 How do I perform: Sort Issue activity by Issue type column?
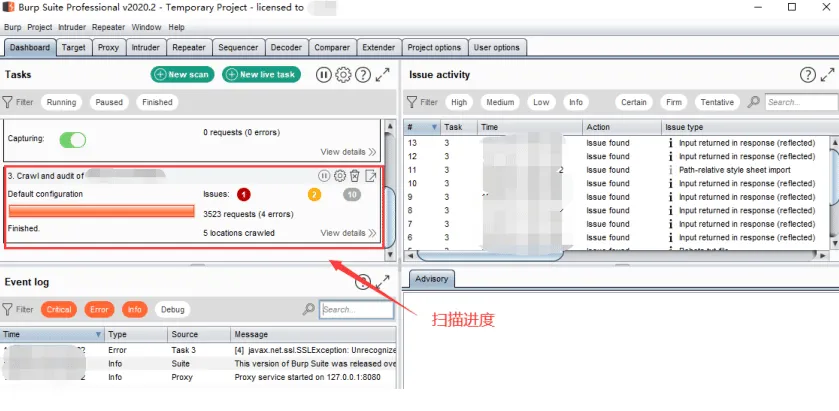coord(745,127)
